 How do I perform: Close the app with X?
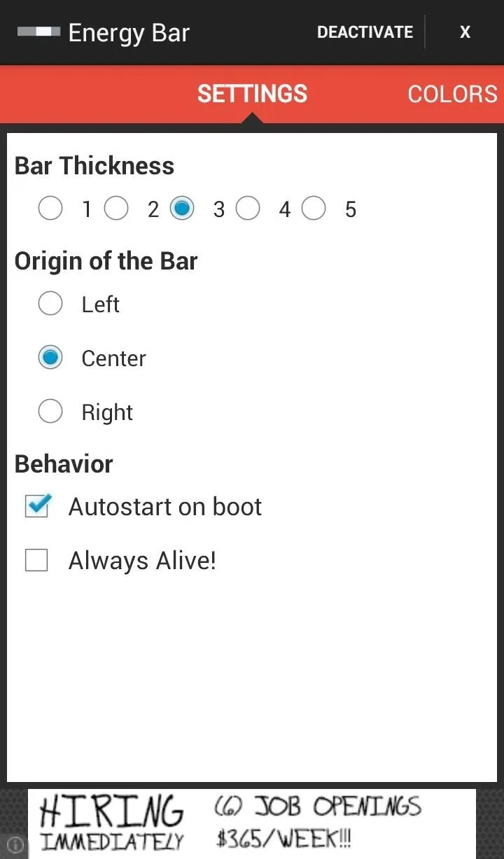pyautogui.click(x=465, y=32)
